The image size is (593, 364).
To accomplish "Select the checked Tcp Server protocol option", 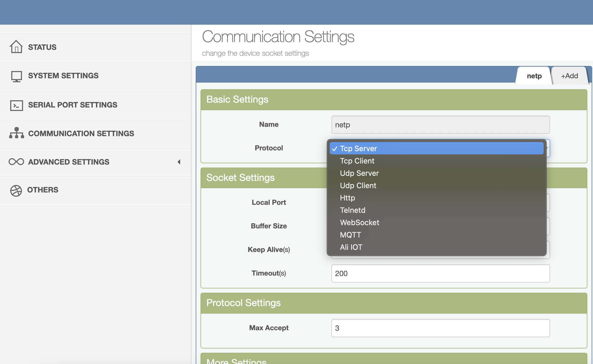I will click(358, 148).
